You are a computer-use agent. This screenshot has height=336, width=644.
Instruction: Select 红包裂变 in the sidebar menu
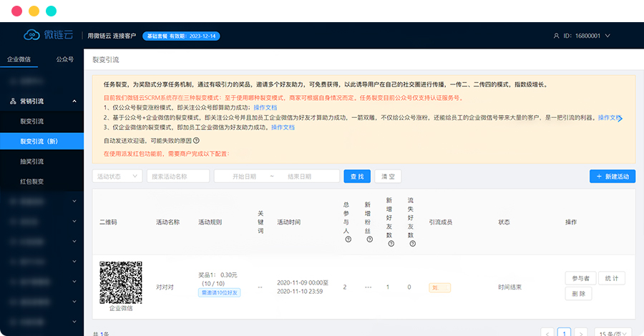31,182
